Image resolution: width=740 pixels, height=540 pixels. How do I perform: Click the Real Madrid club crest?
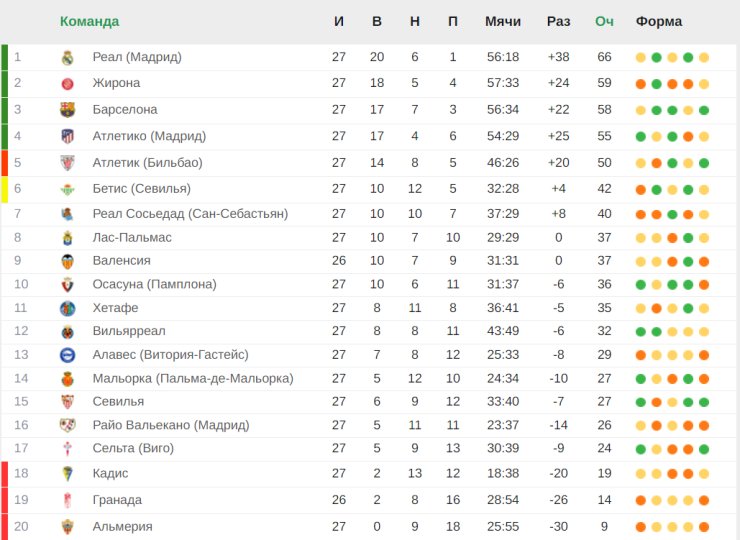[x=67, y=58]
